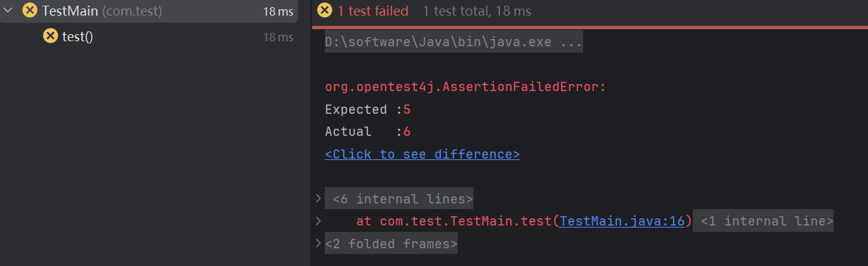The width and height of the screenshot is (868, 266).
Task: Select TestMain (com.test) test class row
Action: click(x=149, y=11)
